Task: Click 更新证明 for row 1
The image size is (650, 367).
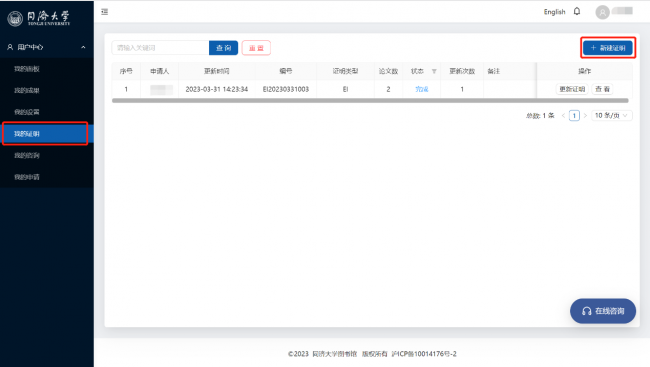Action: click(x=572, y=89)
